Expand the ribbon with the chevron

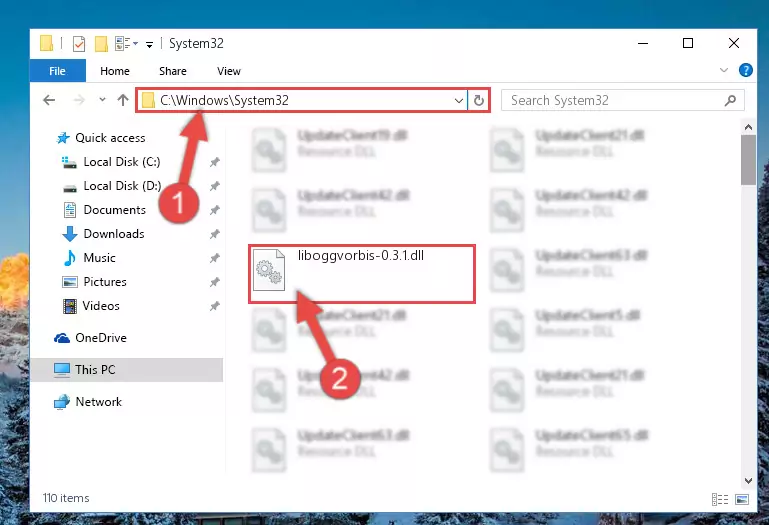pos(723,70)
